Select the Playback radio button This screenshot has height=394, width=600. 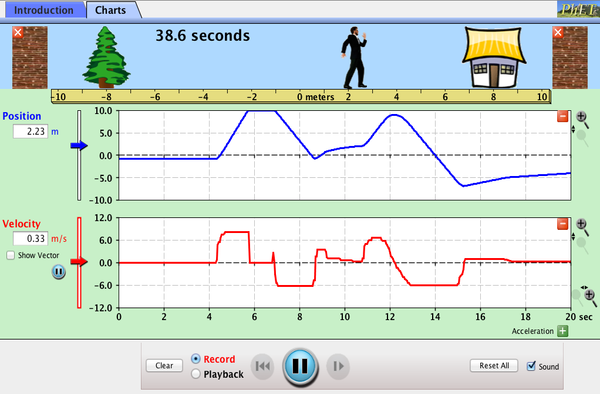[196, 374]
